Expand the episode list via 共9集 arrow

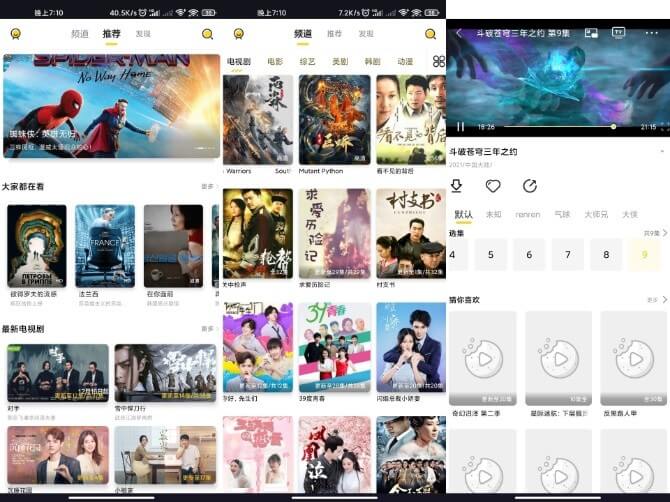pyautogui.click(x=653, y=233)
